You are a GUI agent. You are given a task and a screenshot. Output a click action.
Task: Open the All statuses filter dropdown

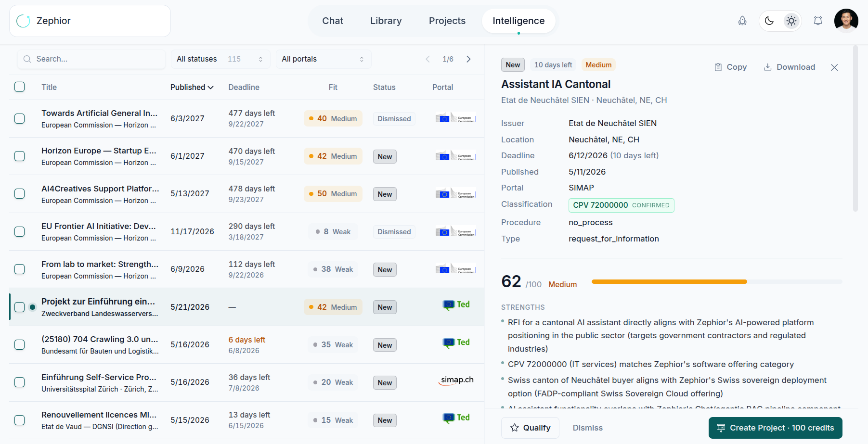click(x=220, y=59)
